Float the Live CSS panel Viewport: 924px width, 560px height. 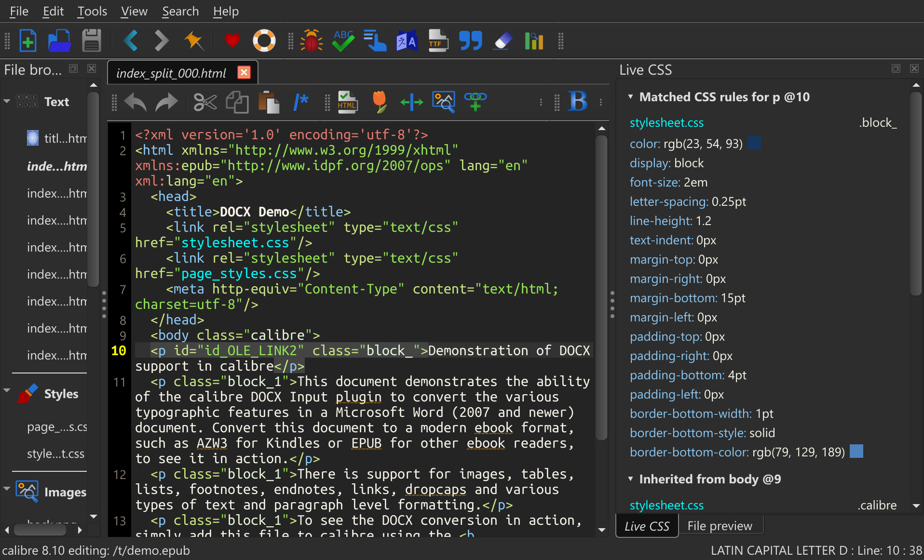coord(896,69)
